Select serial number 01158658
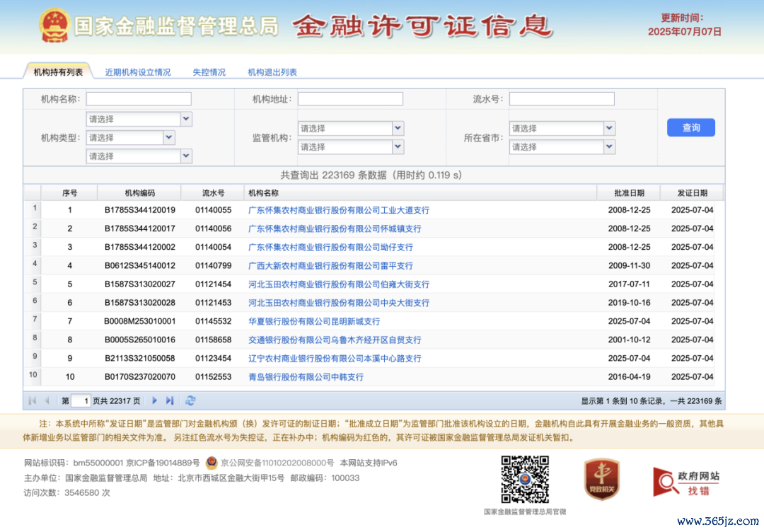The height and width of the screenshot is (532, 764). pos(214,340)
